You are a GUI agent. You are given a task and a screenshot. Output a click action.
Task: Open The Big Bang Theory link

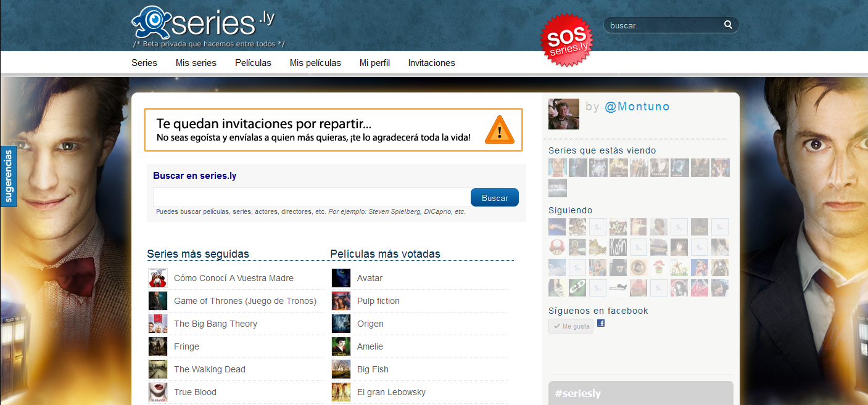click(x=216, y=324)
